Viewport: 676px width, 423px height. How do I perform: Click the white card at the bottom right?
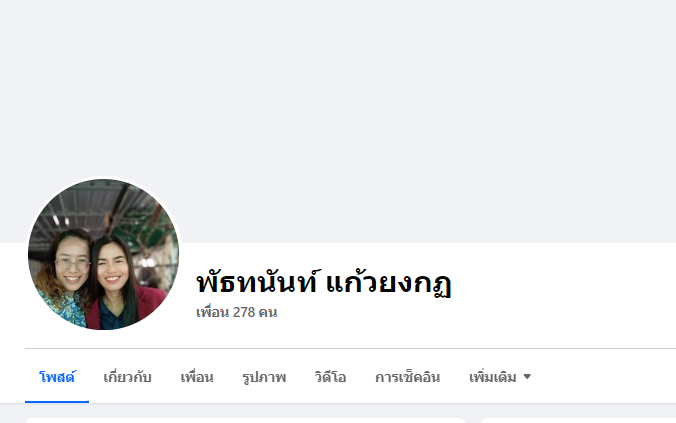coord(578,420)
